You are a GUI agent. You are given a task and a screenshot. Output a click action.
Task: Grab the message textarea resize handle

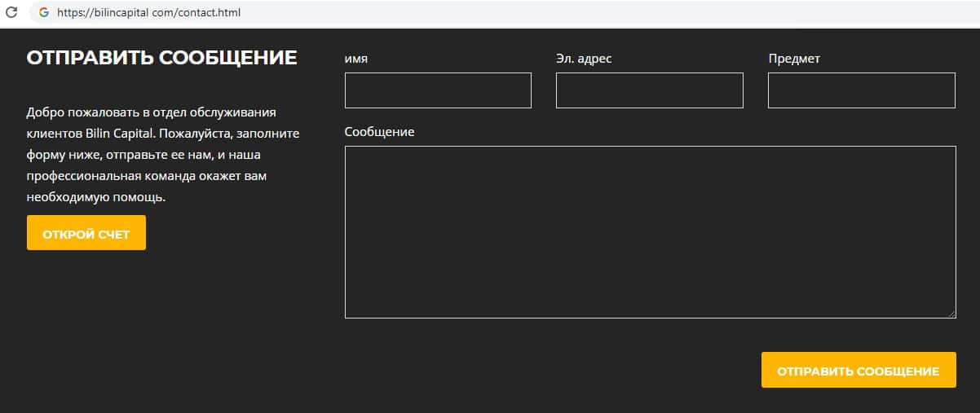tap(951, 314)
